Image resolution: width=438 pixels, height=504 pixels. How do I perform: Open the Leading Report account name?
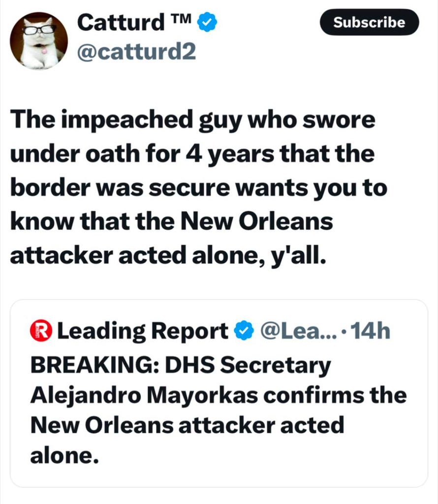pos(143,331)
